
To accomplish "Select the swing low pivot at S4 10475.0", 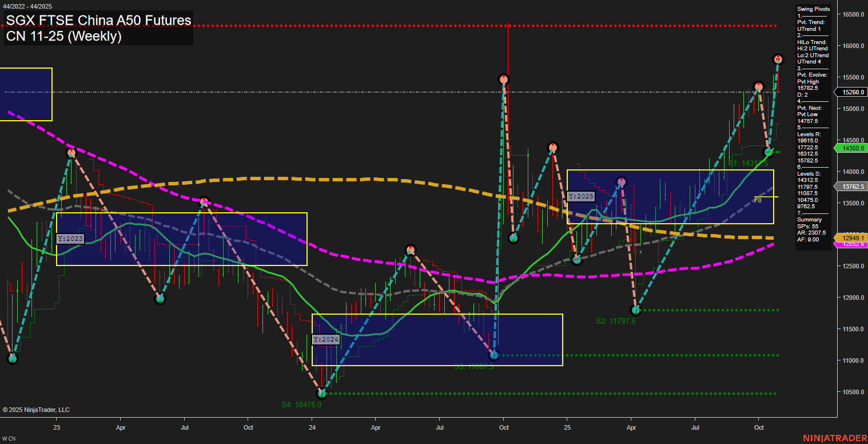I will [x=321, y=394].
